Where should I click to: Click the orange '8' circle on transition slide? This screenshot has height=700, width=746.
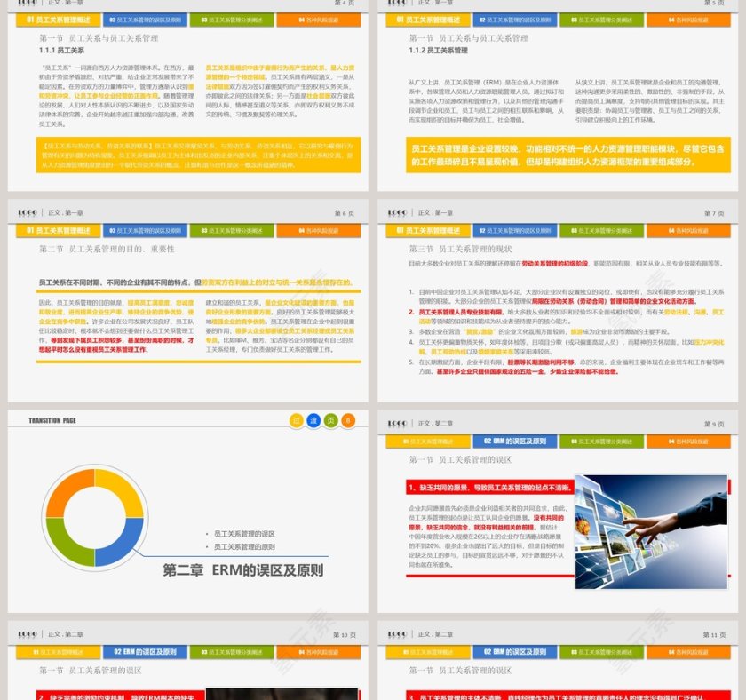(x=348, y=421)
